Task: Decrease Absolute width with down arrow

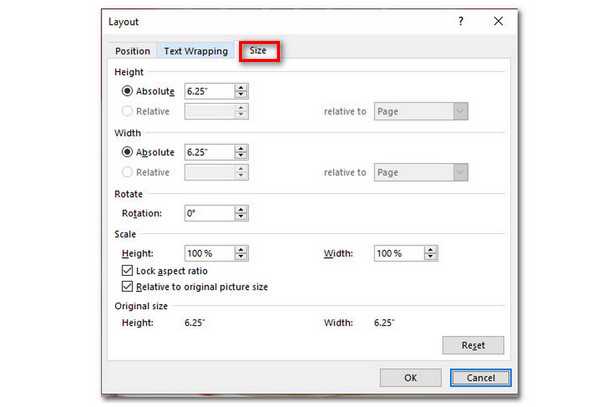Action: click(x=241, y=156)
